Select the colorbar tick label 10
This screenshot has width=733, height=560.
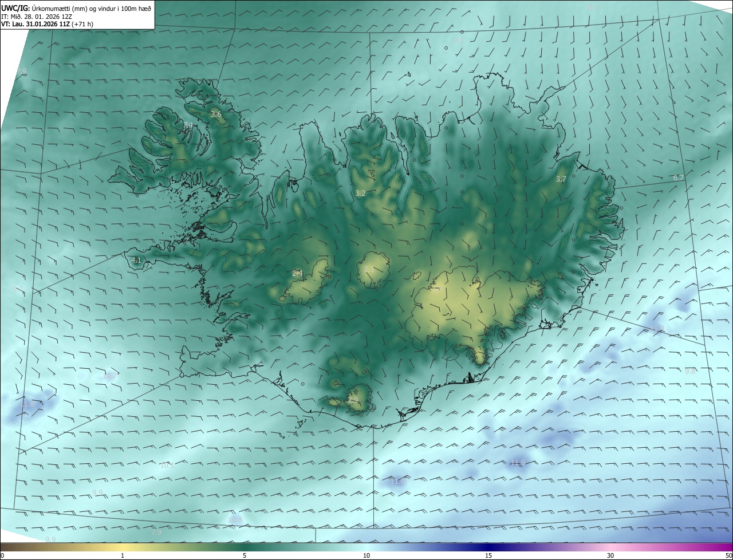coord(366,555)
